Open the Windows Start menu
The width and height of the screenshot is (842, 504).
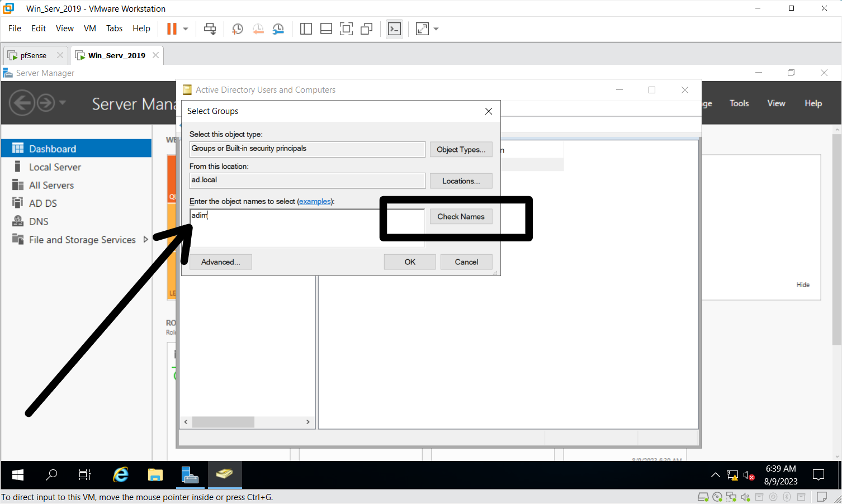pos(17,475)
